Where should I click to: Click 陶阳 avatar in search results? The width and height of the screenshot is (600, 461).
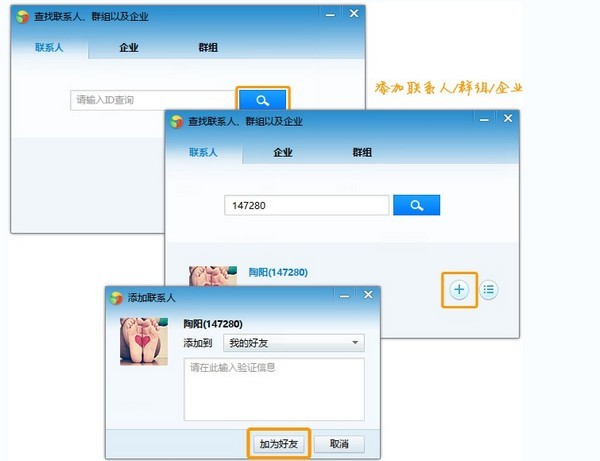click(213, 276)
